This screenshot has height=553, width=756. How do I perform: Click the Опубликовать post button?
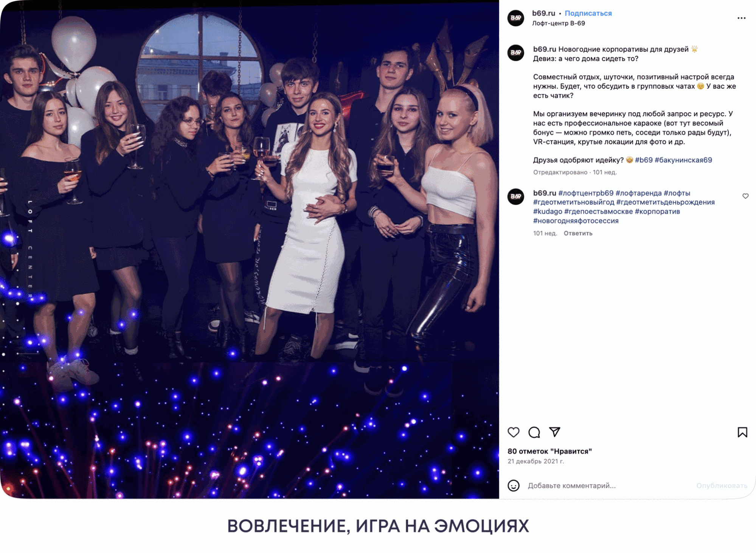(x=722, y=486)
